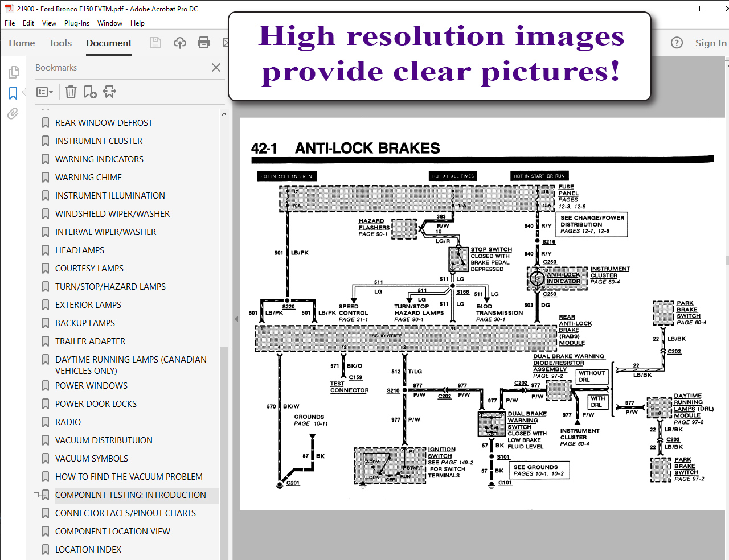Click the document vertical scrollbar thumb
Screen dimensions: 729x560
tap(727, 261)
